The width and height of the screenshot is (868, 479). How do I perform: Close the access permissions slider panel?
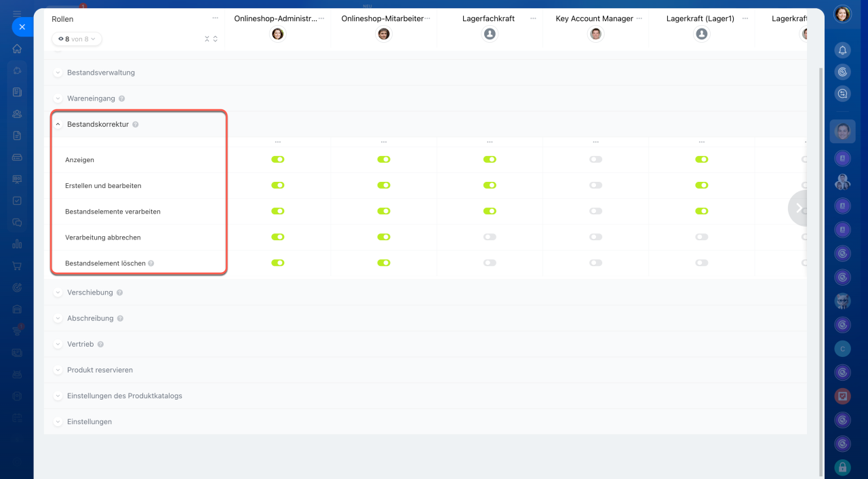pyautogui.click(x=22, y=27)
